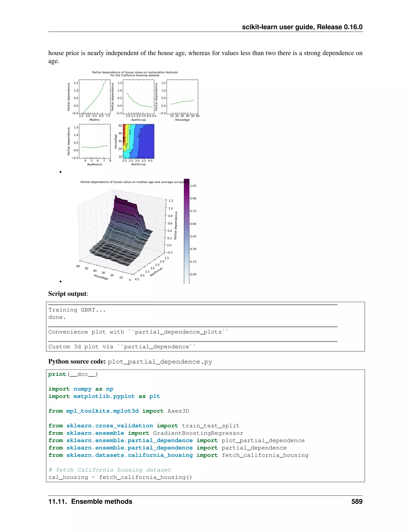Click the 'HouseAge' label on the 3D plot

click(x=101, y=277)
